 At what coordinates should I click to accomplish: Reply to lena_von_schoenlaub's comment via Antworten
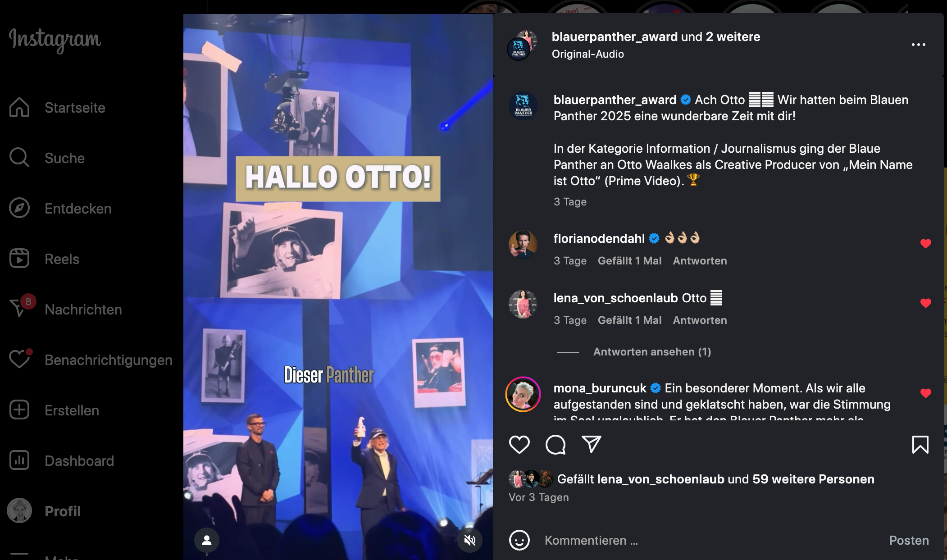click(700, 320)
